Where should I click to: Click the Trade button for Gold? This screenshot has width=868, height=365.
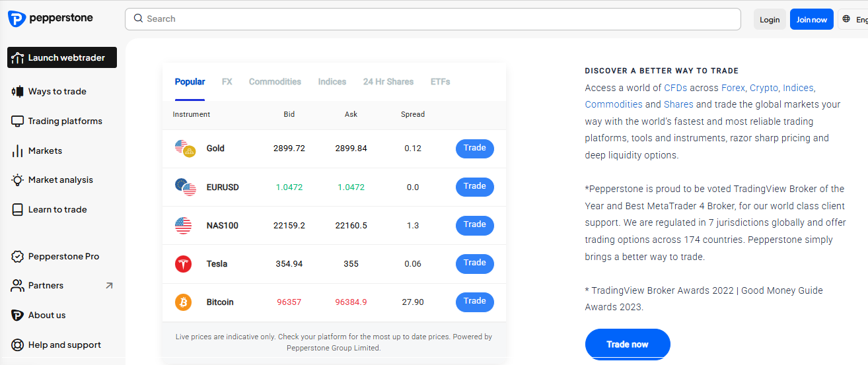[x=475, y=149]
